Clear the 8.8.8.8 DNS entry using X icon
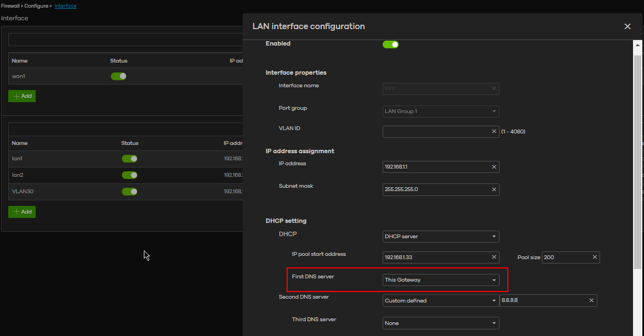The width and height of the screenshot is (644, 336). coord(591,300)
